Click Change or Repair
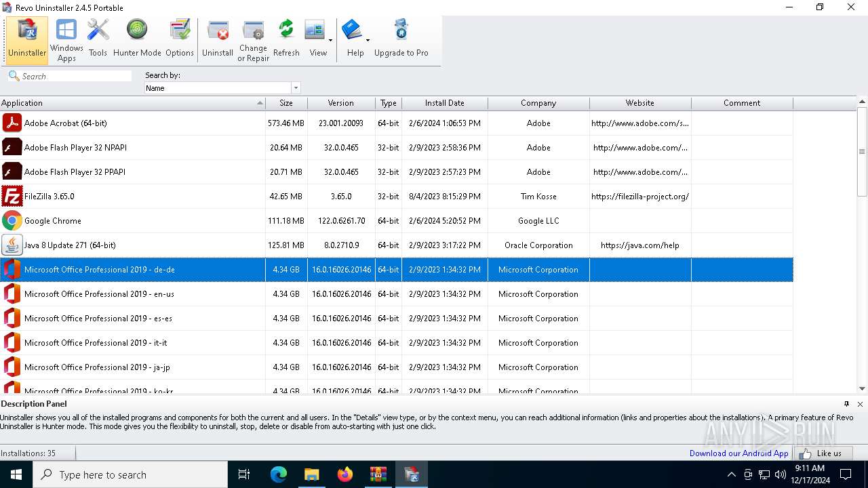Screen dimensions: 868x488 (x=253, y=41)
